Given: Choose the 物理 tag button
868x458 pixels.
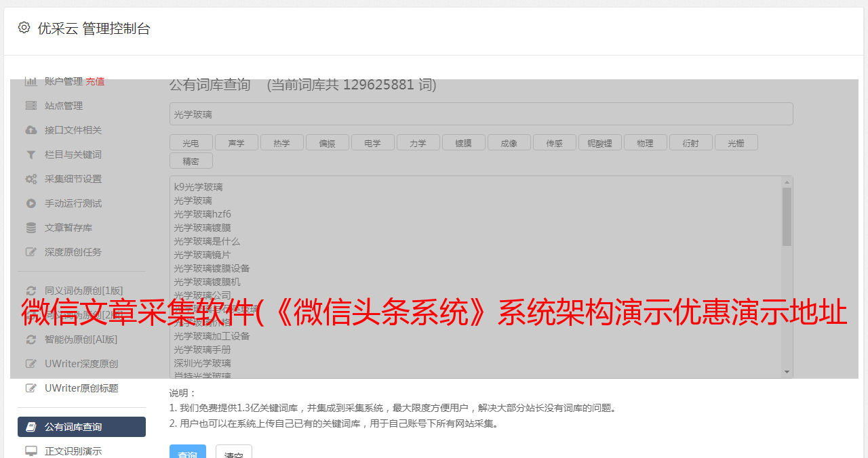Looking at the screenshot, I should (x=645, y=142).
